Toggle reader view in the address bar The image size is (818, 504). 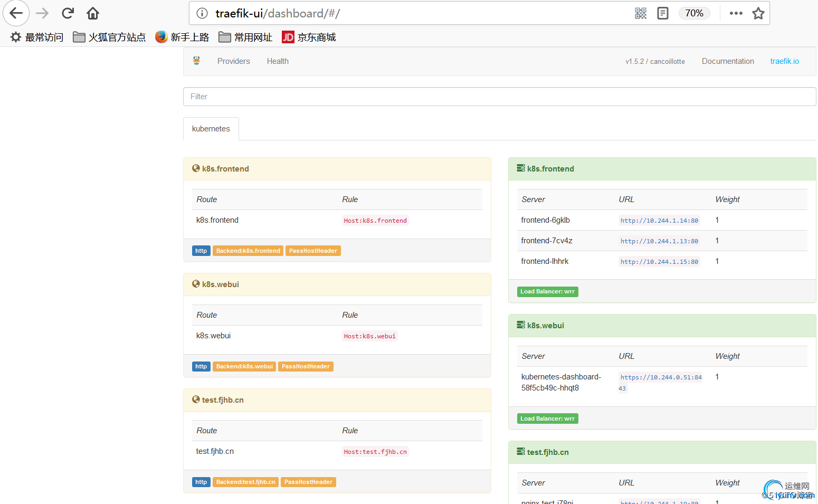[x=663, y=13]
